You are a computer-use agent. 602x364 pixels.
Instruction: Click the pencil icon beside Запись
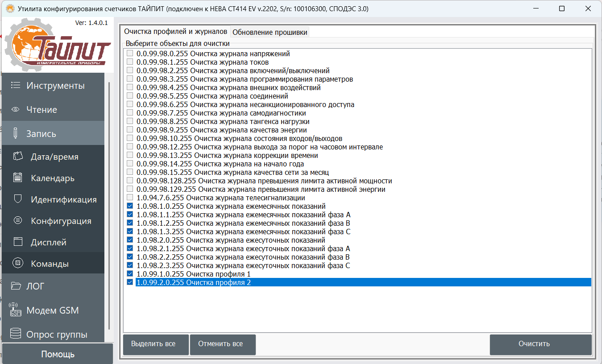click(16, 133)
